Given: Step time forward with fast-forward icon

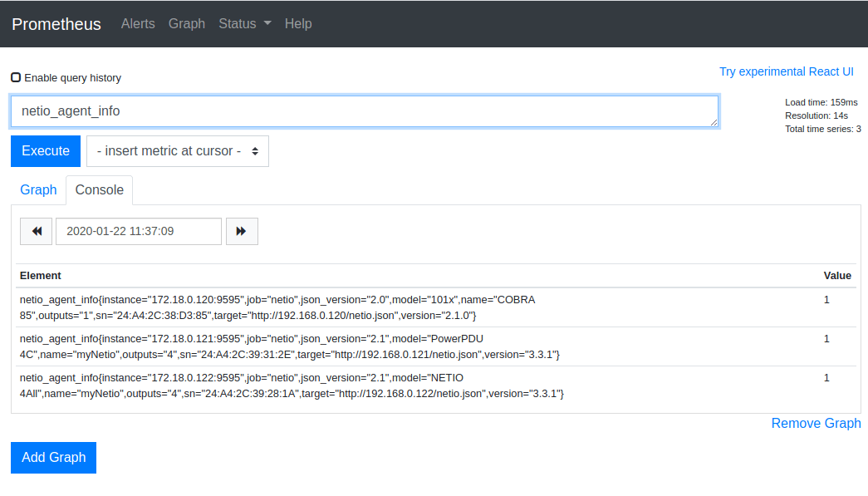Looking at the screenshot, I should 242,232.
